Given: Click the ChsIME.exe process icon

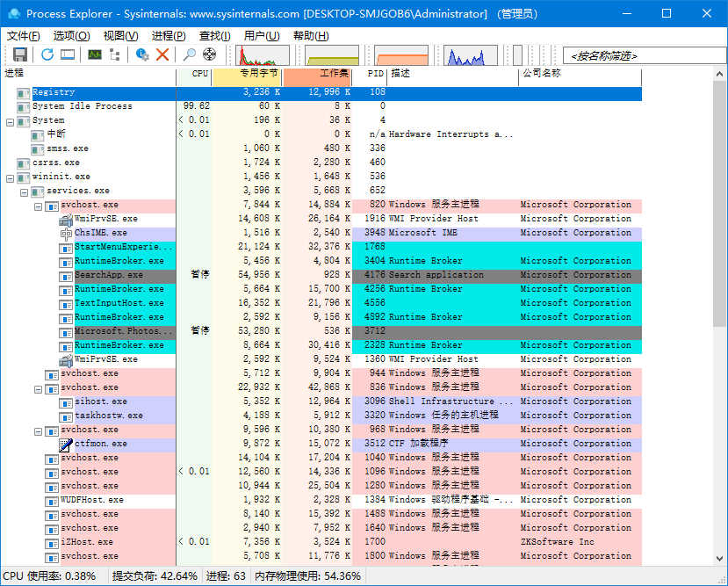Looking at the screenshot, I should [66, 233].
